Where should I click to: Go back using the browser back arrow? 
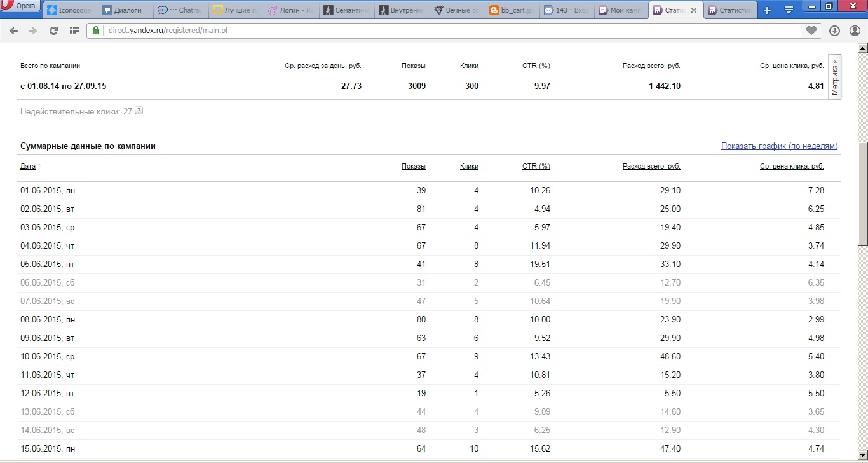pos(13,31)
